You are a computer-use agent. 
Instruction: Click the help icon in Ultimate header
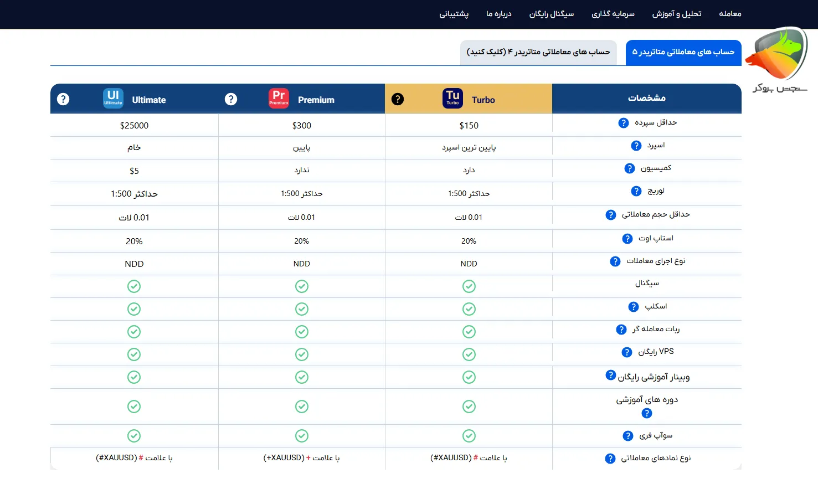coord(63,99)
